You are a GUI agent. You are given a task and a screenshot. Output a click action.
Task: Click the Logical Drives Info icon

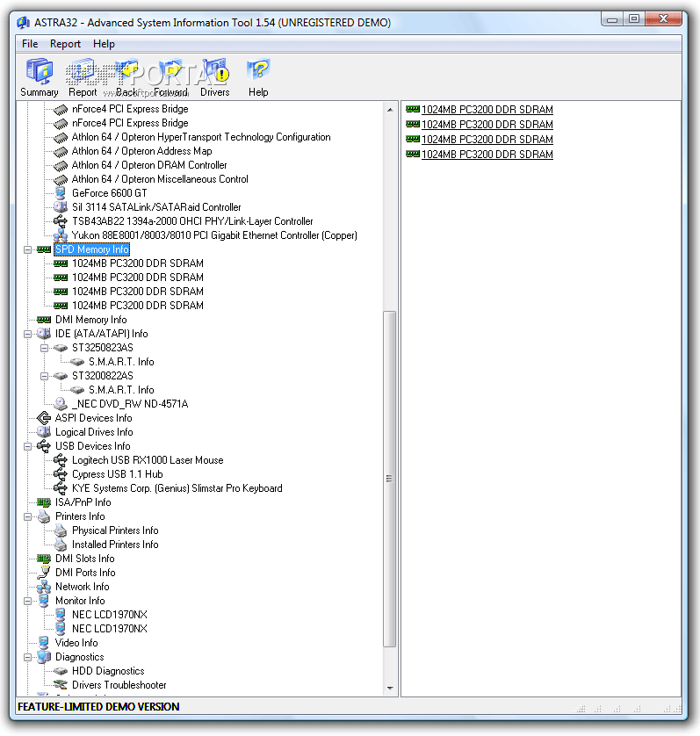[44, 432]
